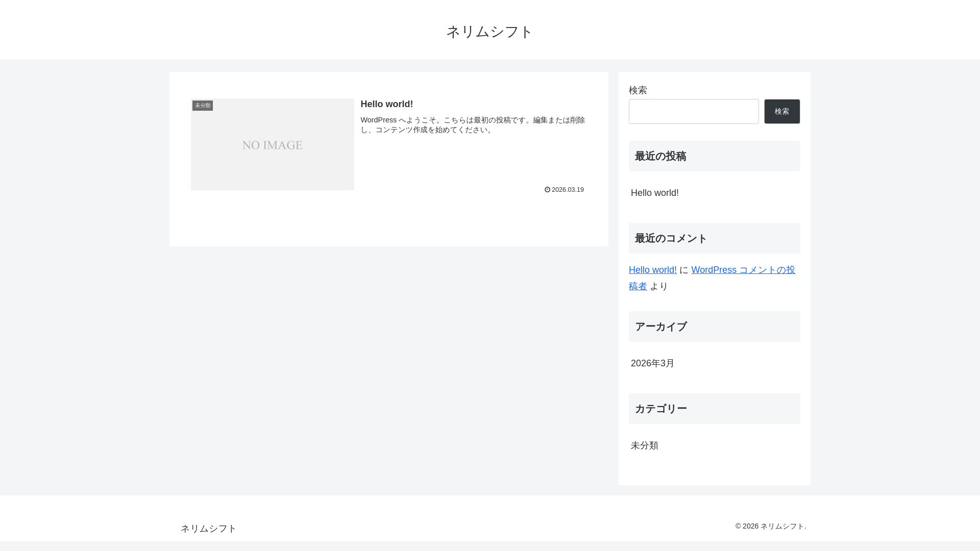The width and height of the screenshot is (980, 551).
Task: Open the ネリムシフト footer site link
Action: coord(208,529)
